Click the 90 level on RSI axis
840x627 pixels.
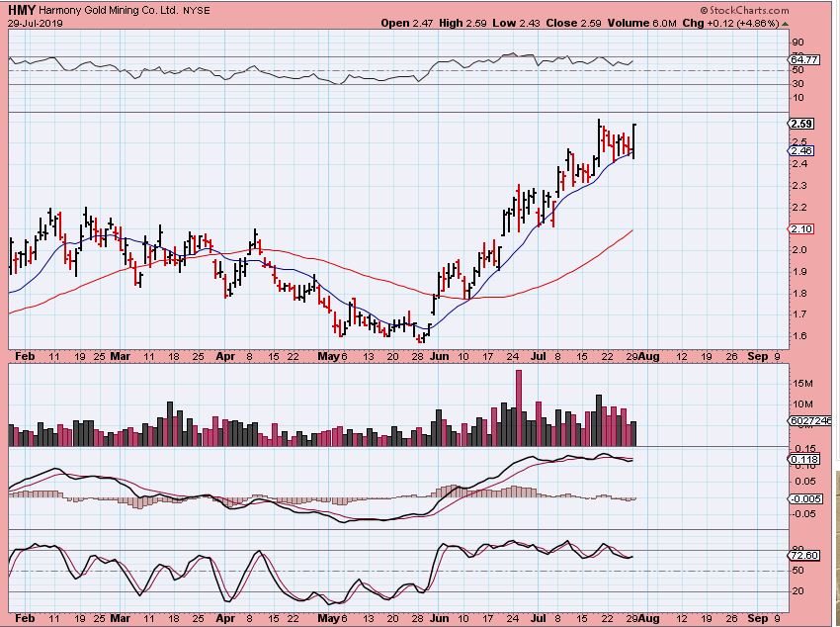point(798,43)
